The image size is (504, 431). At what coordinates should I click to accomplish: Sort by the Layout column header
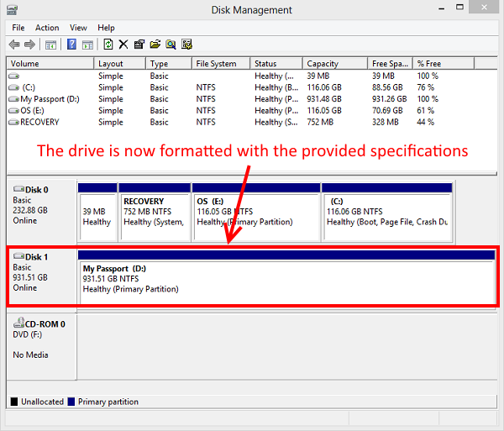coord(119,64)
